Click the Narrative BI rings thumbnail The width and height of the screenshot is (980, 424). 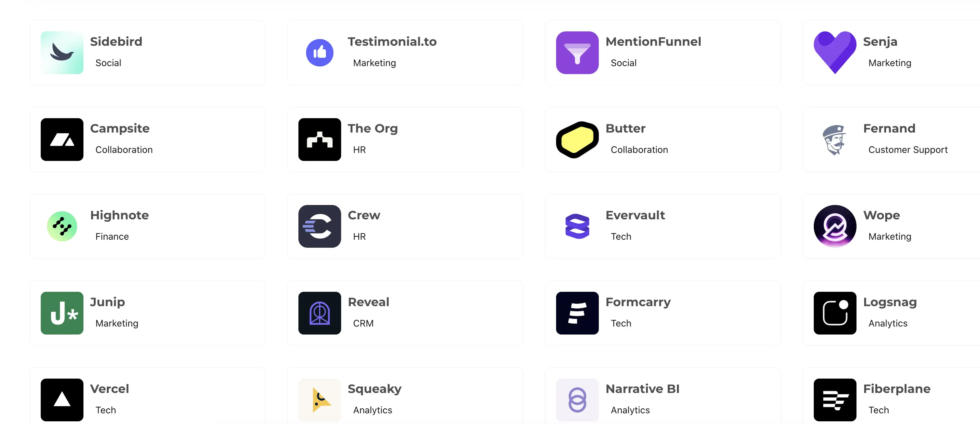pos(577,400)
